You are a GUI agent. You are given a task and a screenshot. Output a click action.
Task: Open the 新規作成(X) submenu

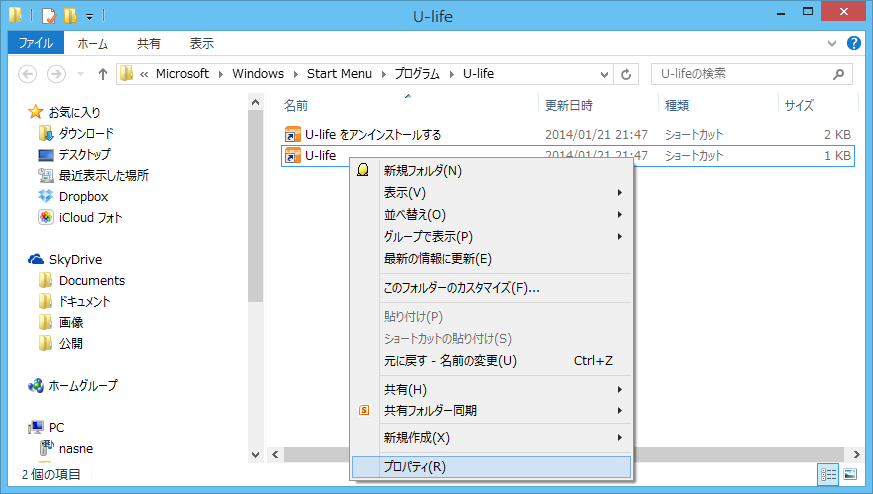coord(492,438)
